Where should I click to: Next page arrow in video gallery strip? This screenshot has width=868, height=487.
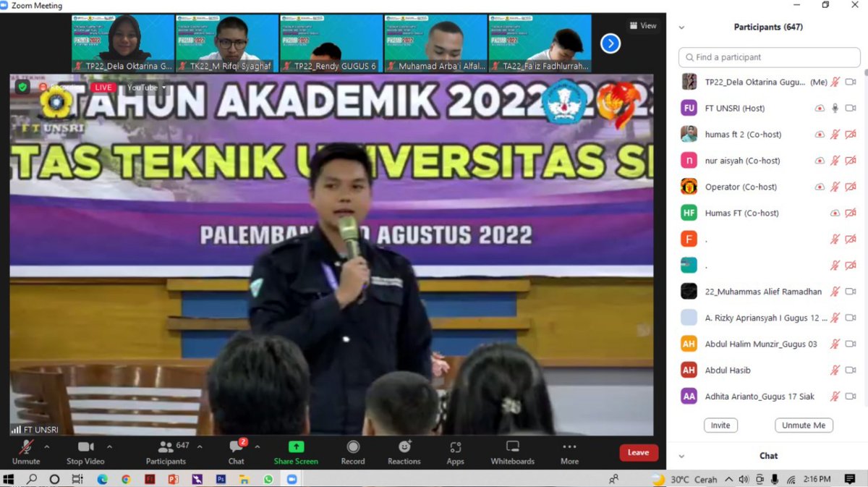[x=610, y=43]
